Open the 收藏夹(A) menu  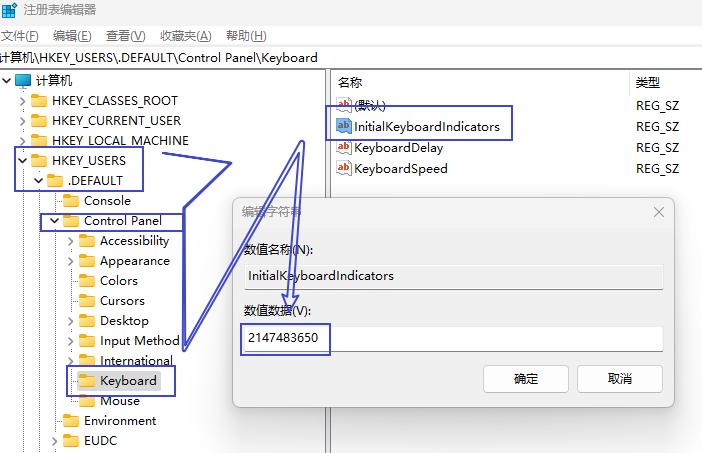click(x=185, y=36)
